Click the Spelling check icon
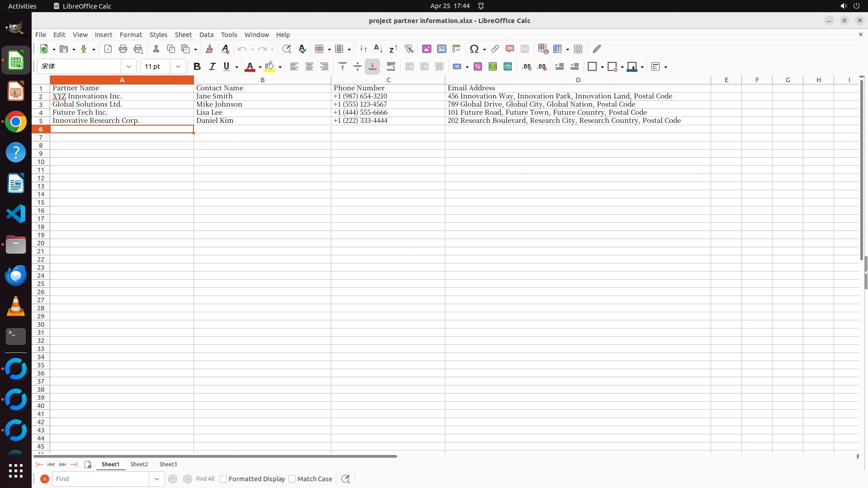Viewport: 868px width, 488px height. (x=302, y=49)
